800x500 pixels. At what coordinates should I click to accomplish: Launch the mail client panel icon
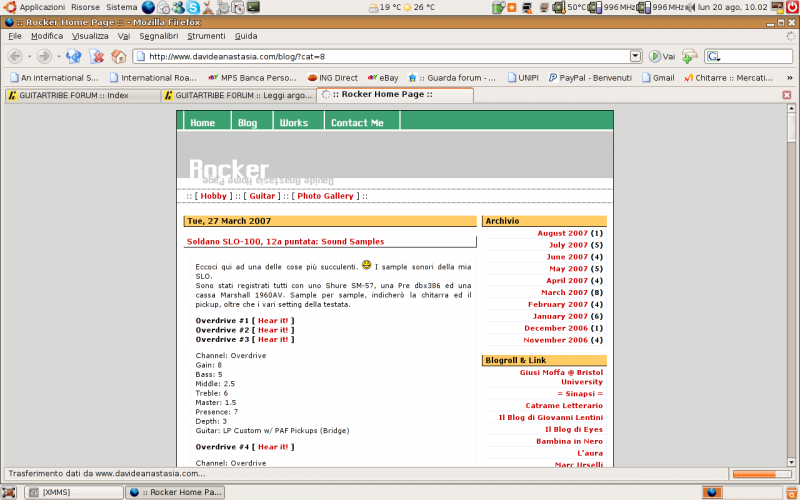click(163, 7)
